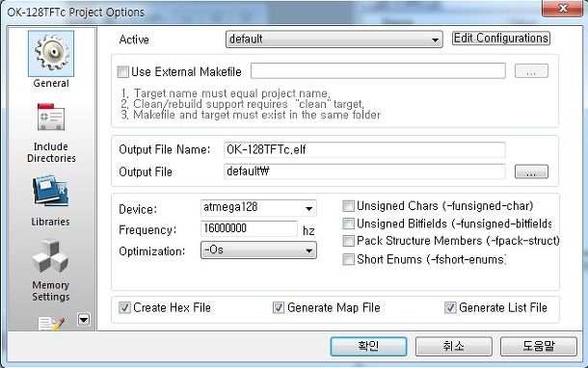Click the Frequency 16000000 field
This screenshot has width=588, height=368.
(250, 228)
